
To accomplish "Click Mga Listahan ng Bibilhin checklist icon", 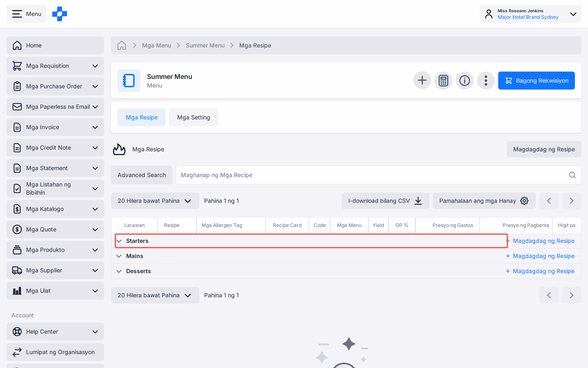I will click(x=17, y=188).
